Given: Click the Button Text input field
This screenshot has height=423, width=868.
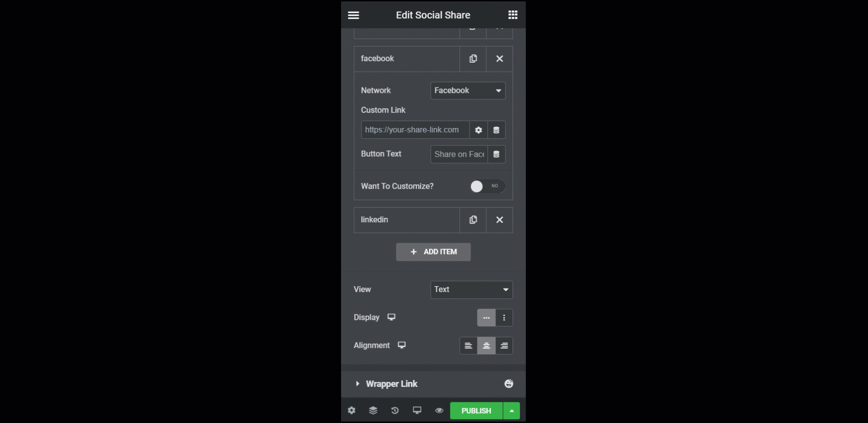Looking at the screenshot, I should point(459,154).
